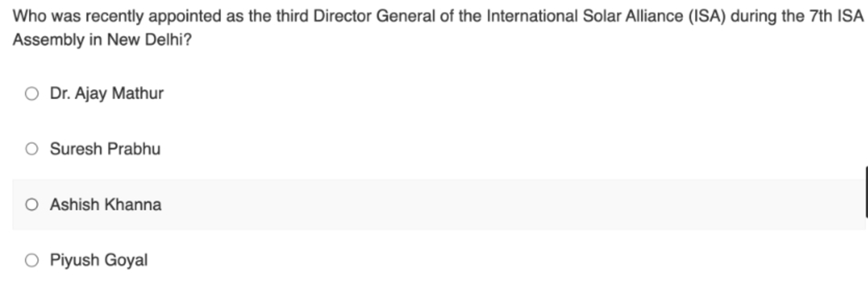This screenshot has width=868, height=283.
Task: Click the '(ISA)' abbreviation in question
Action: tap(707, 16)
